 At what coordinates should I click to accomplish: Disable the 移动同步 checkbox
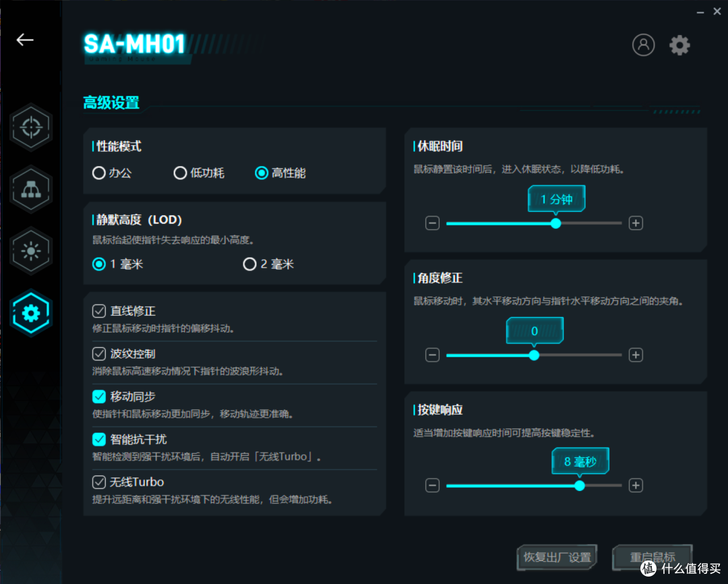pyautogui.click(x=99, y=397)
